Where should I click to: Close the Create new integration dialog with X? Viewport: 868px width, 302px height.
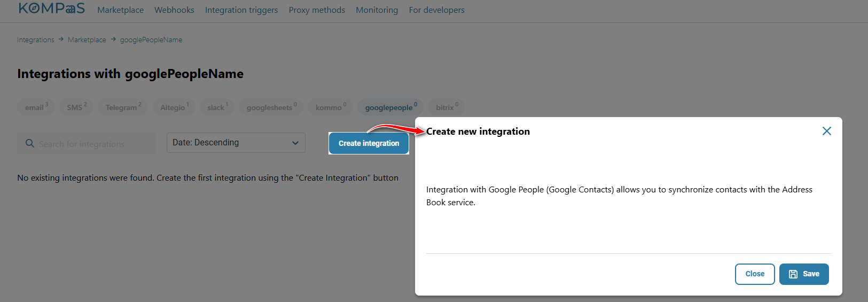click(x=826, y=131)
